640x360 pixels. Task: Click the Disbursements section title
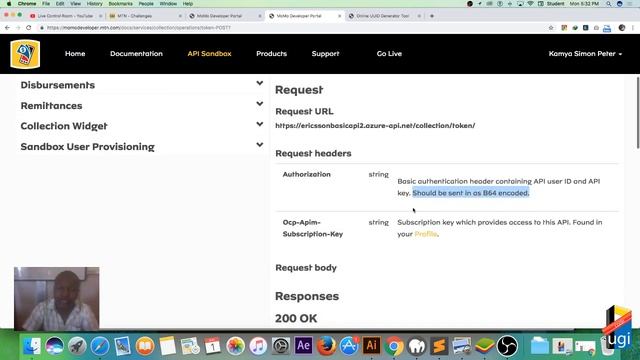58,85
